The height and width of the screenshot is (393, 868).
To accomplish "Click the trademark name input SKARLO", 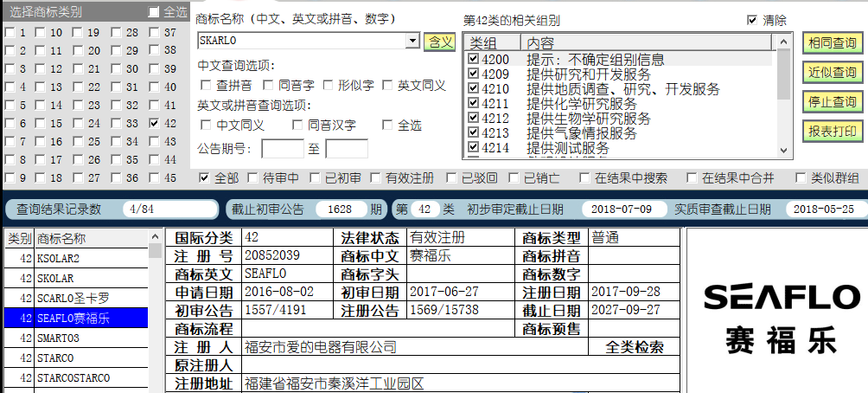I will click(303, 41).
